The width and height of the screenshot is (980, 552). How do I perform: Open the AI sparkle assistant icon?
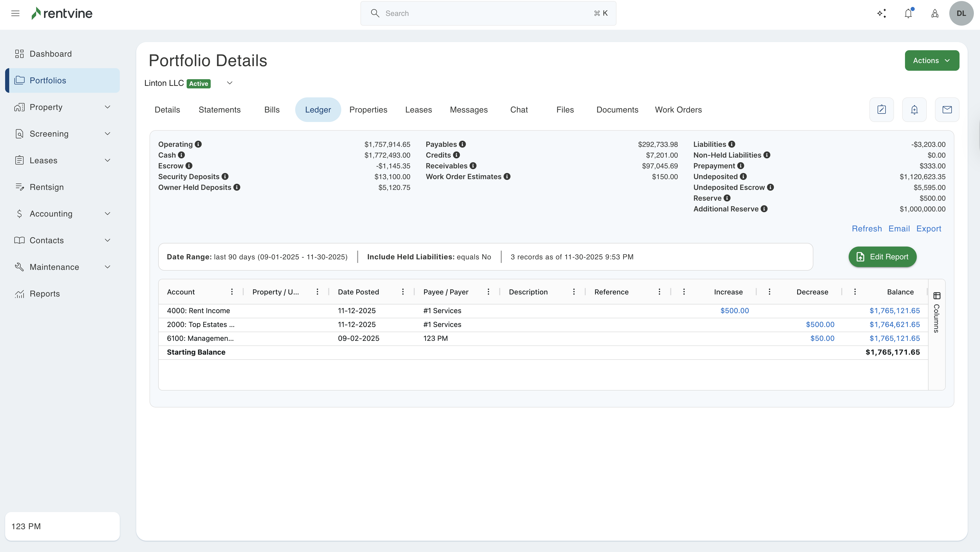click(x=881, y=13)
